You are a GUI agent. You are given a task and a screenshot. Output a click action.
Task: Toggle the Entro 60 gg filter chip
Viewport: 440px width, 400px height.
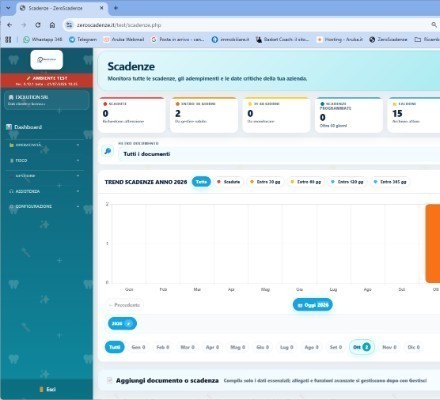click(x=306, y=182)
